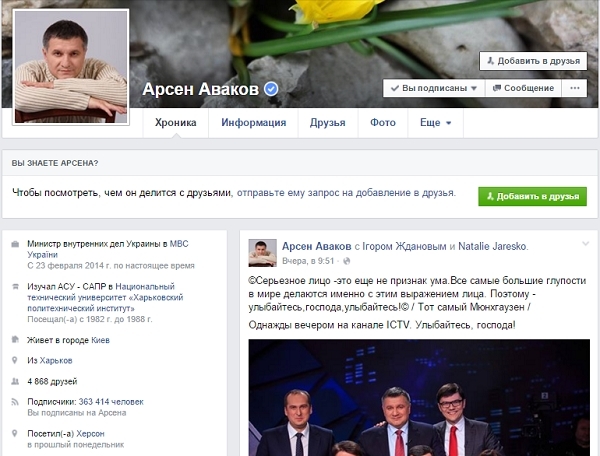Click the education icon beside Изучал АСУ
Screen dimensions: 600x456
click(15, 287)
